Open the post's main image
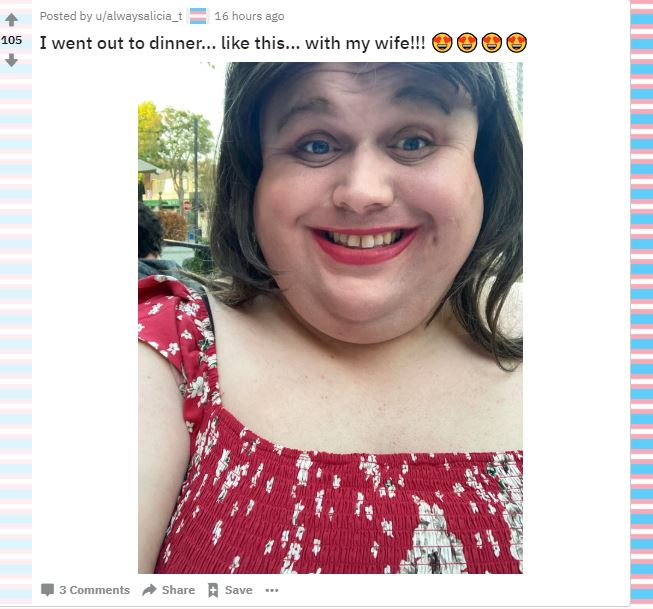This screenshot has width=653, height=609. coord(330,318)
